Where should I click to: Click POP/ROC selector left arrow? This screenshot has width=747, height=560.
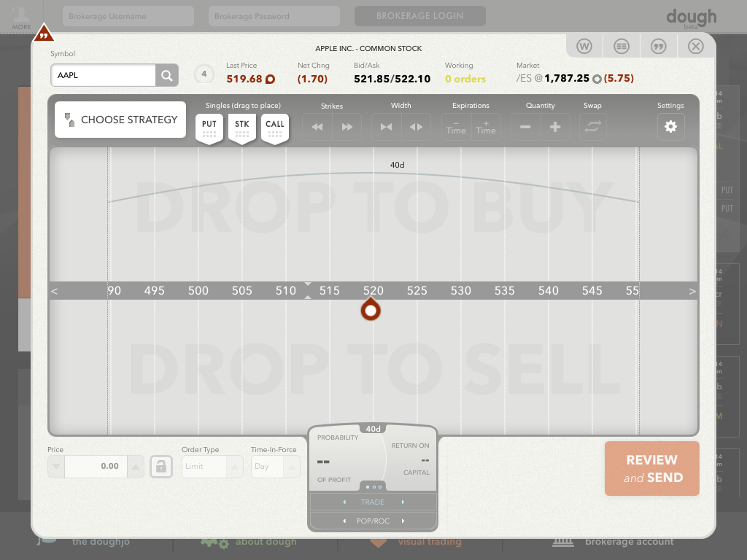coord(344,521)
